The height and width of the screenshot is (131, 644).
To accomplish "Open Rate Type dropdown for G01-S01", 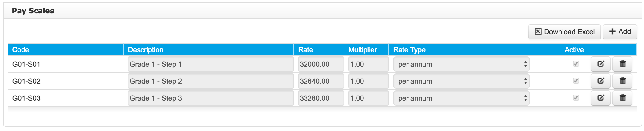I will coord(461,64).
